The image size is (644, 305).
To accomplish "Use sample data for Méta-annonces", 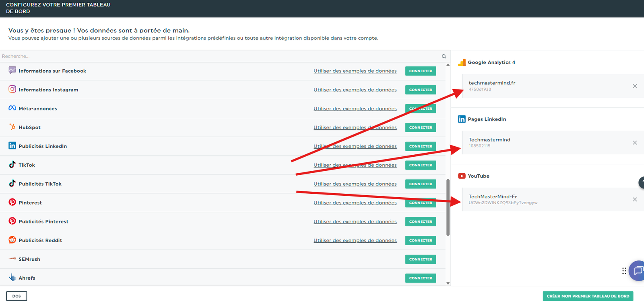I will tap(355, 108).
